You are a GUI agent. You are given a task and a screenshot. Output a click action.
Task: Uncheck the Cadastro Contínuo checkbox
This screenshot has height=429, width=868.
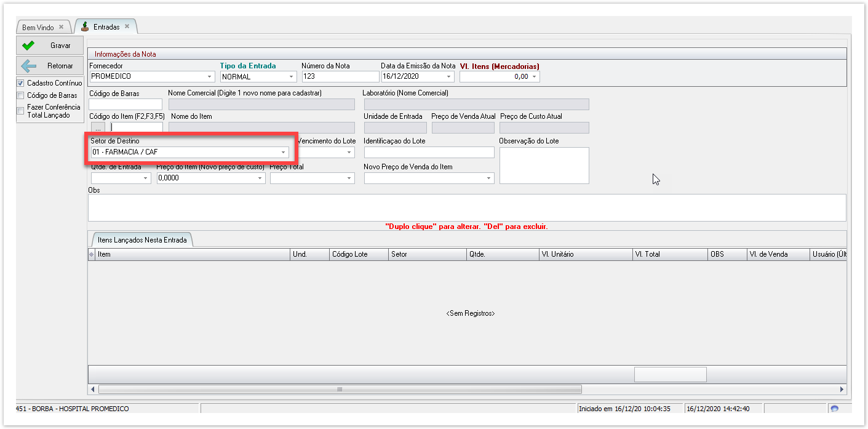(x=21, y=83)
